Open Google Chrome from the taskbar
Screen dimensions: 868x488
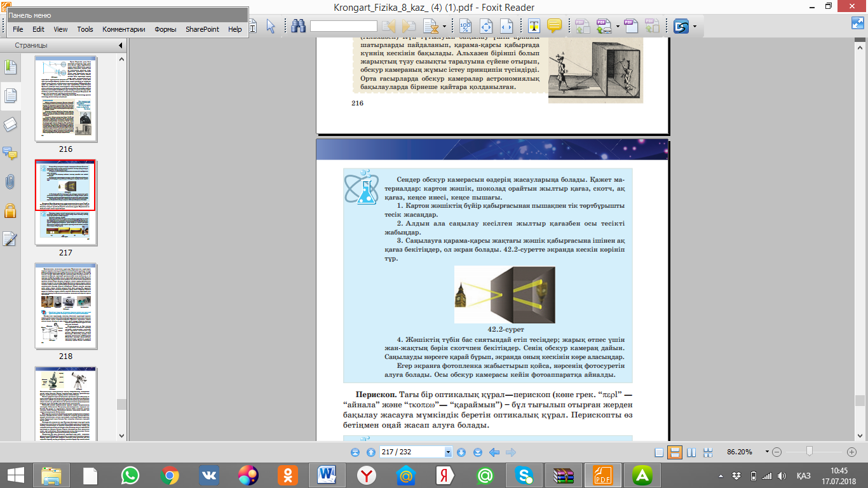click(x=170, y=475)
